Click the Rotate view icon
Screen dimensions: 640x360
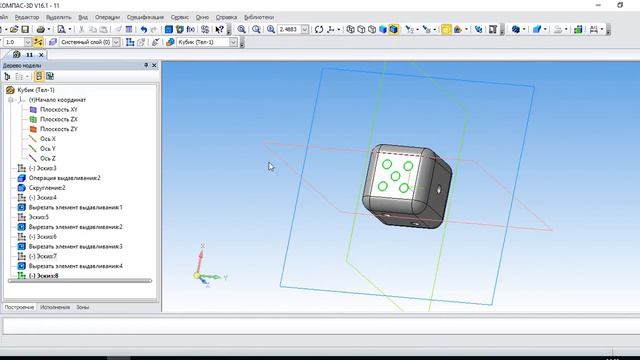319,29
